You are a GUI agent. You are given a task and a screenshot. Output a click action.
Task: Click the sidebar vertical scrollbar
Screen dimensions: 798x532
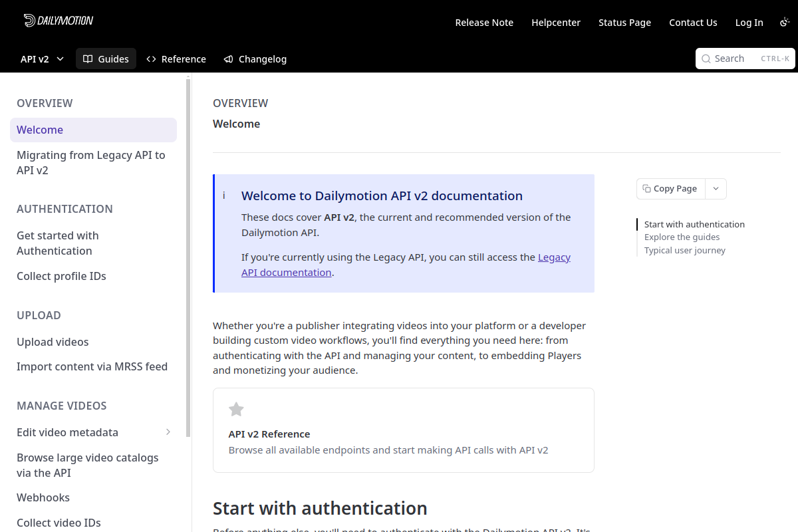(x=188, y=257)
